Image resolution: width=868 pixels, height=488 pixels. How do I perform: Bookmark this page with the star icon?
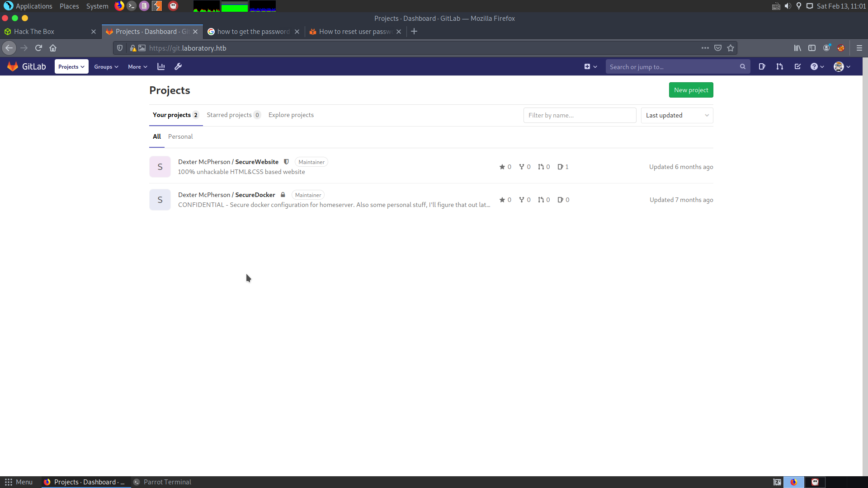click(731, 48)
